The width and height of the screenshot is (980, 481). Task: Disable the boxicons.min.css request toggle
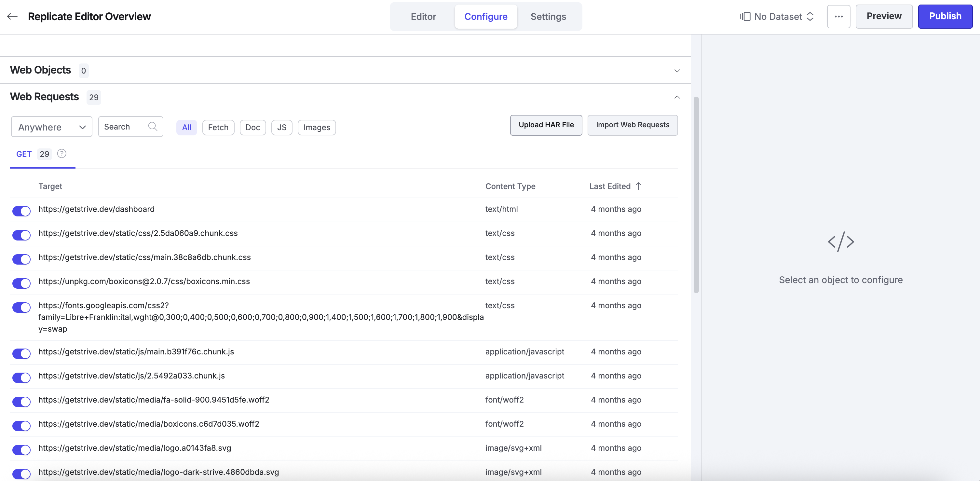click(x=21, y=283)
